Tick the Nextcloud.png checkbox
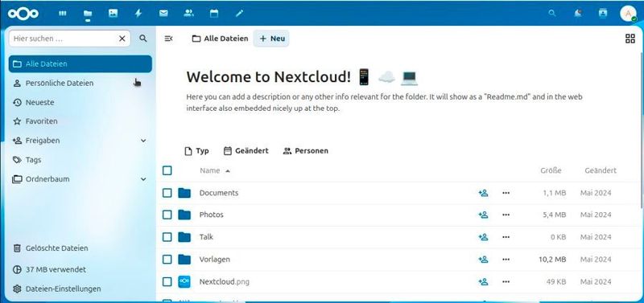644x303 pixels. pos(167,281)
